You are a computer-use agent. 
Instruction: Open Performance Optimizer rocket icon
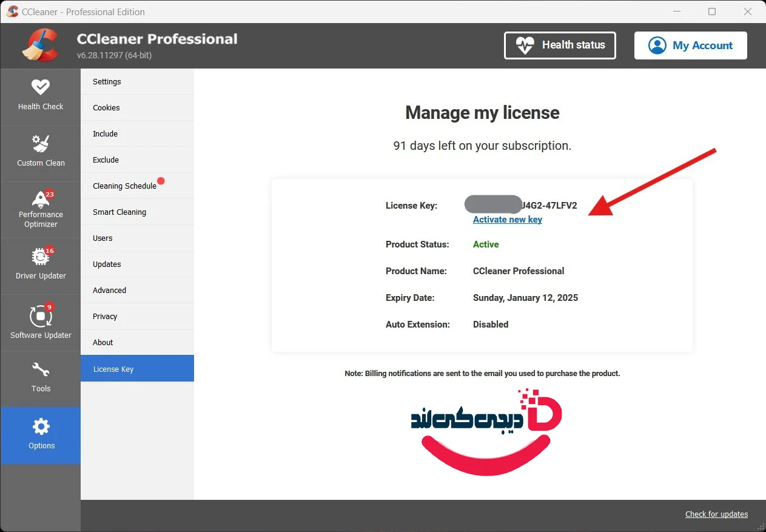click(x=41, y=199)
